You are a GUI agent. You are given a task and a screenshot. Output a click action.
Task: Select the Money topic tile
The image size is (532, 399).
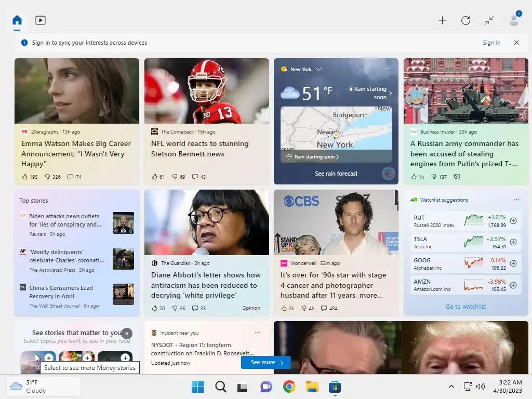[x=38, y=362]
